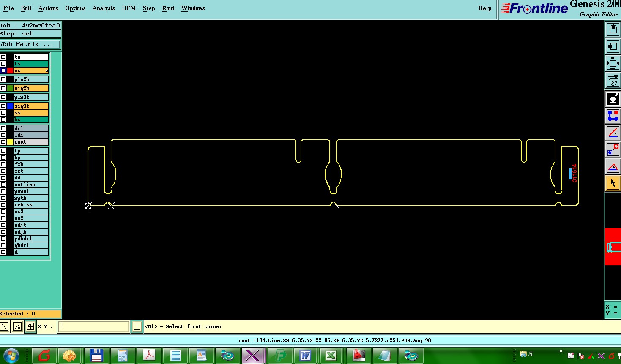Click the feature highlight icon with white circle

point(613,99)
